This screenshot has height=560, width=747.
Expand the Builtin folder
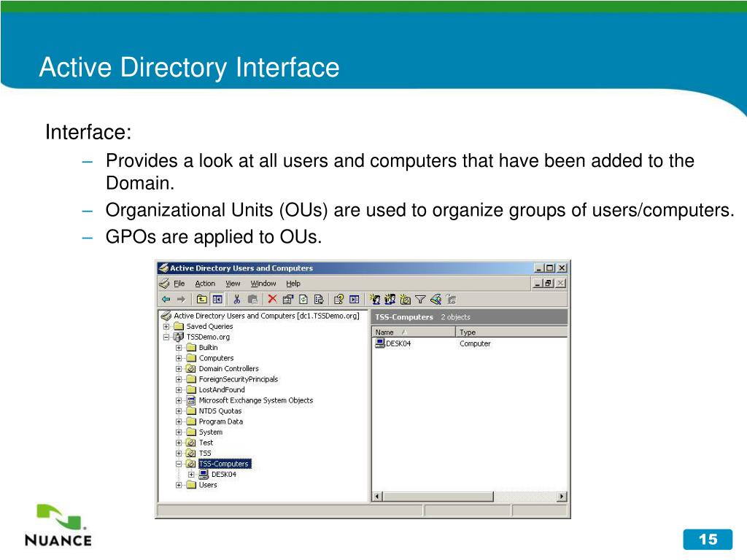coord(179,348)
